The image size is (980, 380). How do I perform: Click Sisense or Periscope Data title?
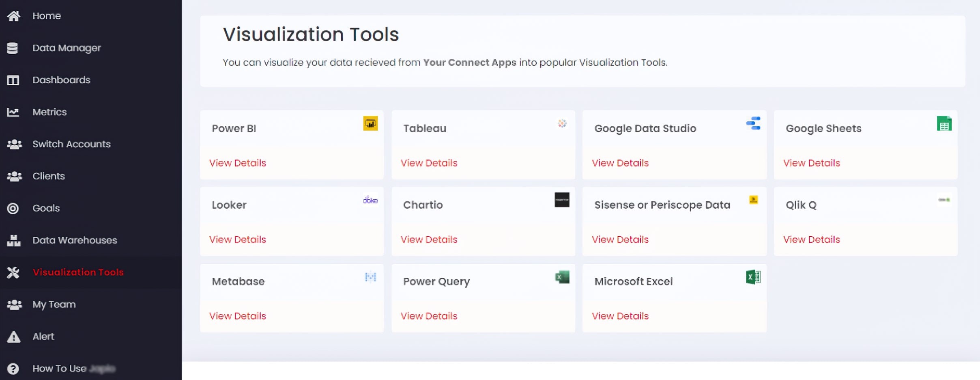pyautogui.click(x=662, y=205)
